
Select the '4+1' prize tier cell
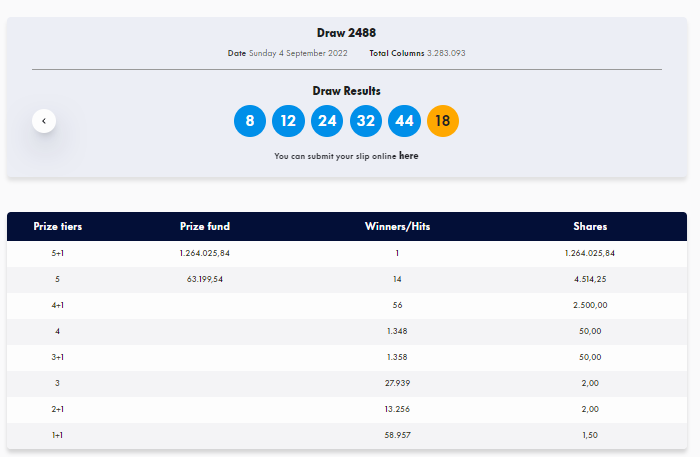click(x=58, y=305)
